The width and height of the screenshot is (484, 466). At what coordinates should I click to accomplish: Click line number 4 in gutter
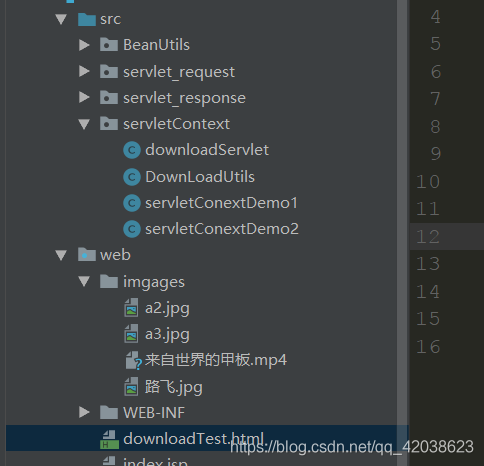click(x=435, y=17)
